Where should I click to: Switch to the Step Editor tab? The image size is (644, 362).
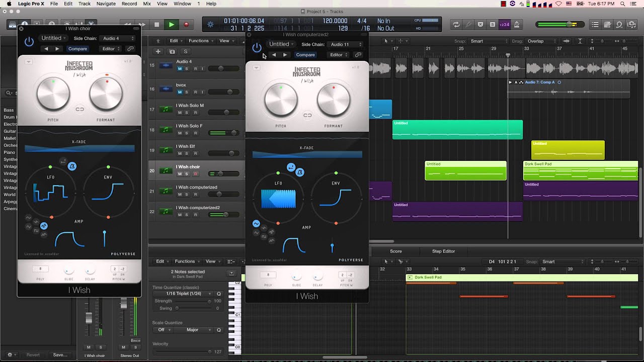(443, 251)
